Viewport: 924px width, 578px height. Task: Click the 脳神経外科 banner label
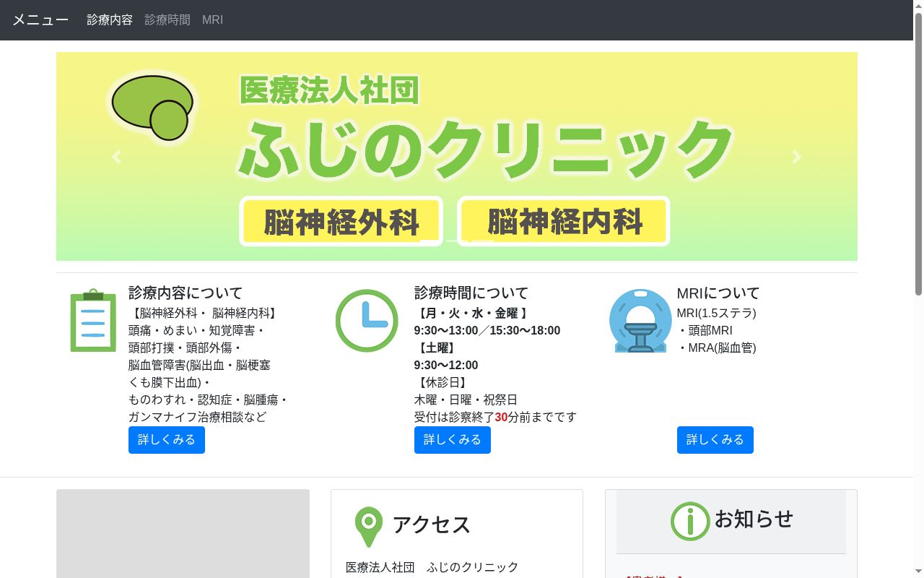click(341, 222)
